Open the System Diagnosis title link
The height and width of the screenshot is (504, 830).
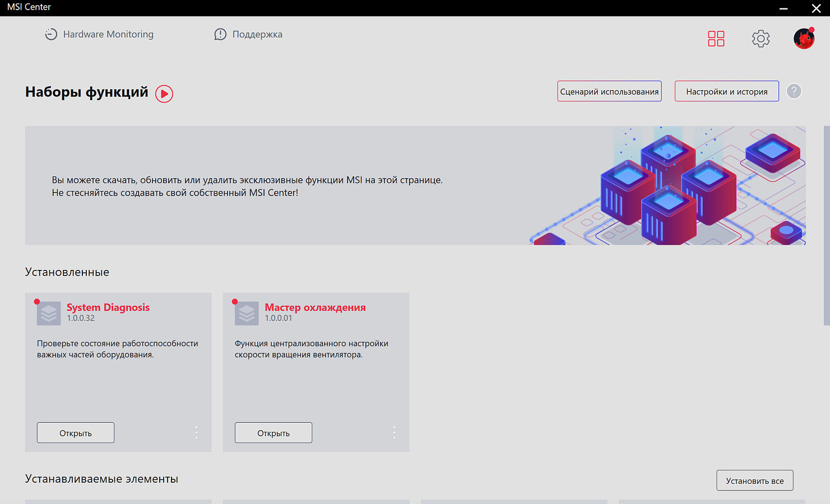coord(108,307)
